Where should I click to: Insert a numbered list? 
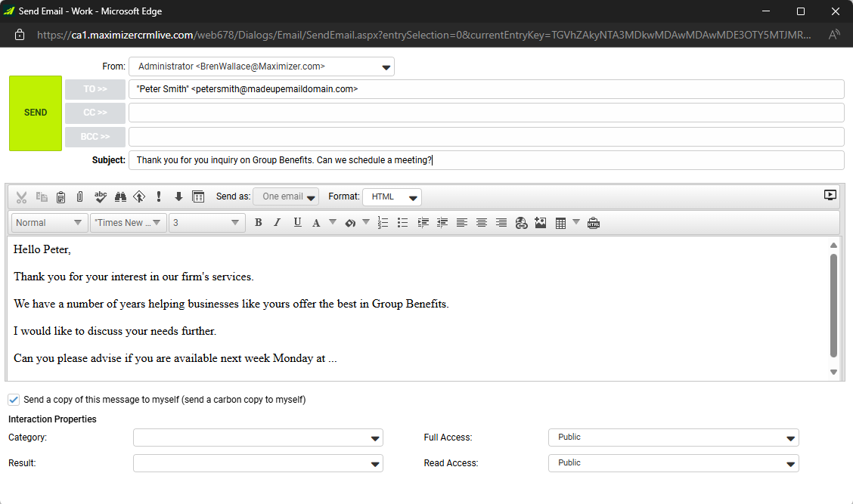(383, 223)
